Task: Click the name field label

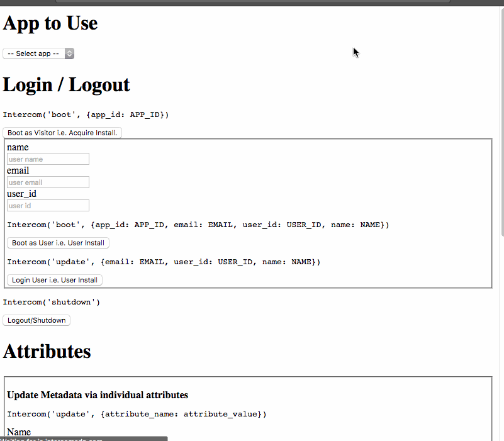Action: point(18,148)
